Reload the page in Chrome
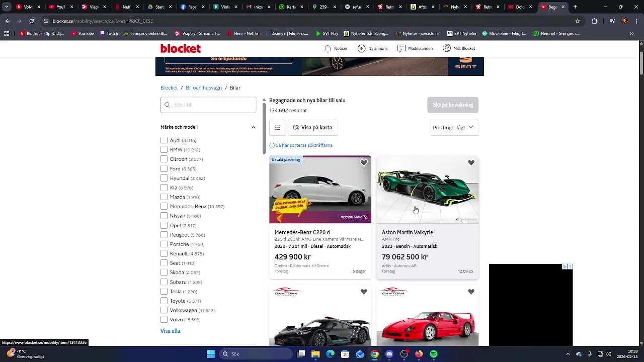The image size is (644, 362). (32, 21)
